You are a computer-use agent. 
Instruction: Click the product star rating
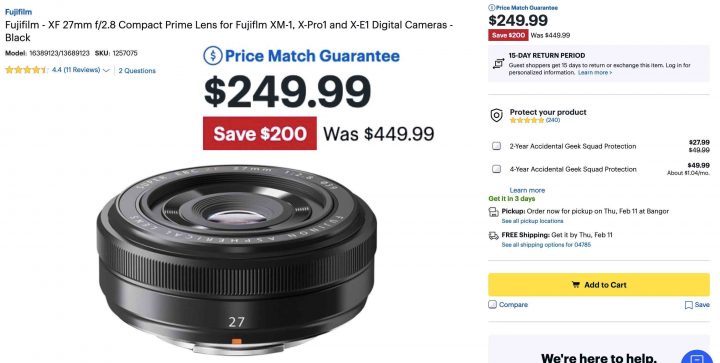[26, 70]
